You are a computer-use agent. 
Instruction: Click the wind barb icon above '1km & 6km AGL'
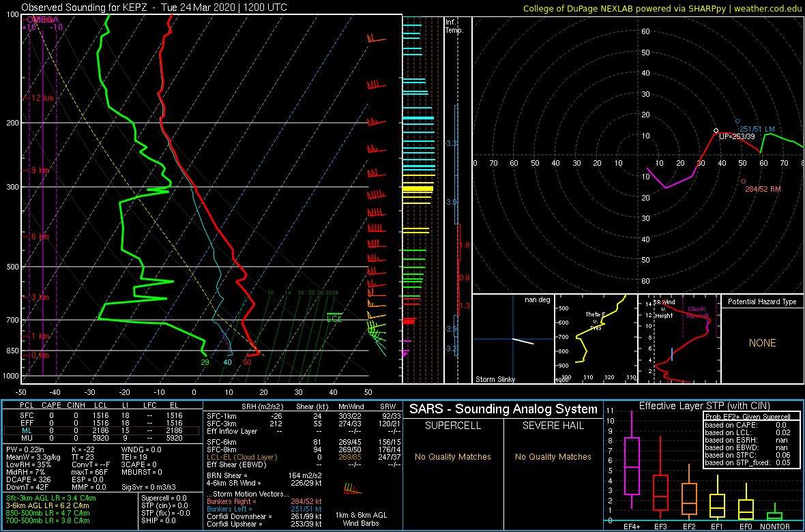click(x=352, y=488)
